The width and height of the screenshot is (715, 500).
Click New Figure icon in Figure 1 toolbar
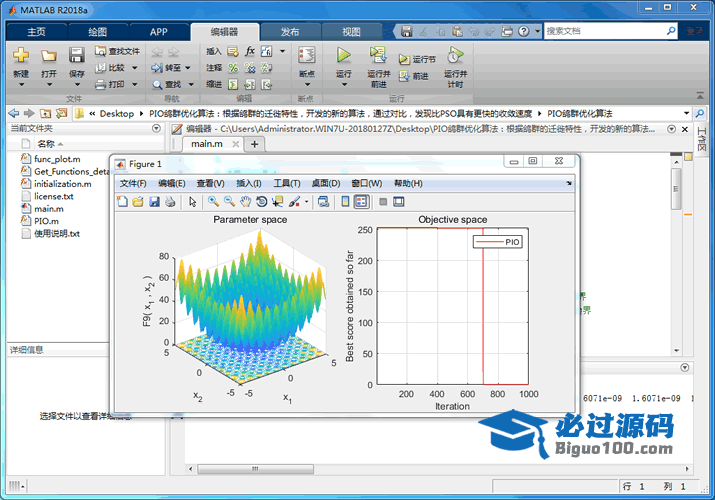tap(122, 201)
